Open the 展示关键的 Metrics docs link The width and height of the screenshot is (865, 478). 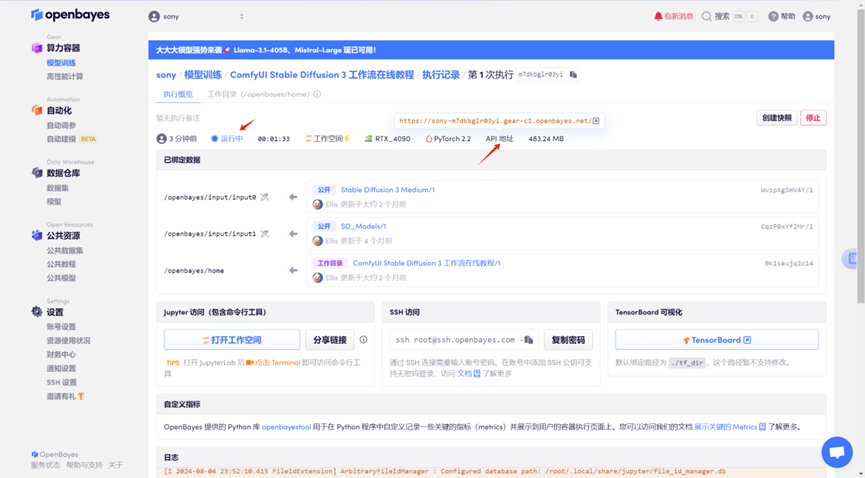click(x=730, y=427)
